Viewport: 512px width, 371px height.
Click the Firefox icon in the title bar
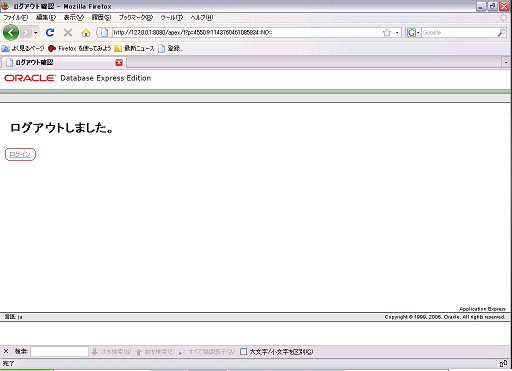tap(5, 6)
